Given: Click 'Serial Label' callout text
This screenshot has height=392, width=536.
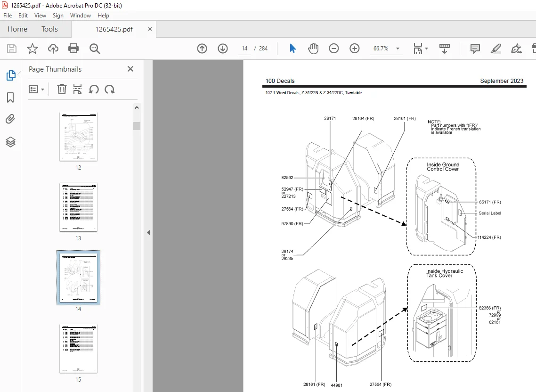Looking at the screenshot, I should (x=489, y=213).
